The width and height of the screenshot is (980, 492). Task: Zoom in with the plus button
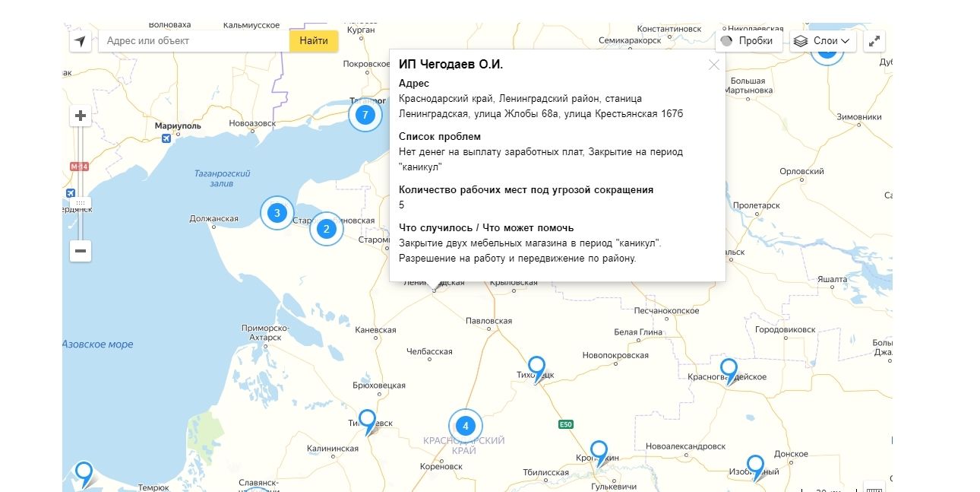tap(81, 116)
